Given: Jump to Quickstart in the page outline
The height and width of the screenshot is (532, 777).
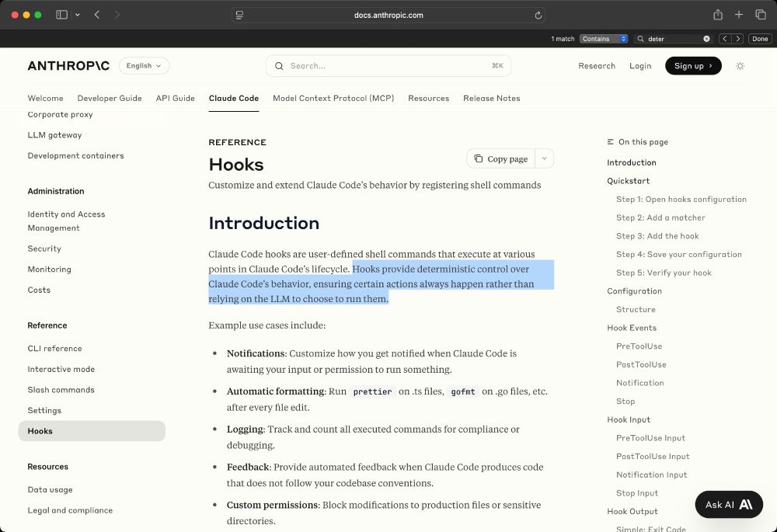Looking at the screenshot, I should (x=629, y=181).
